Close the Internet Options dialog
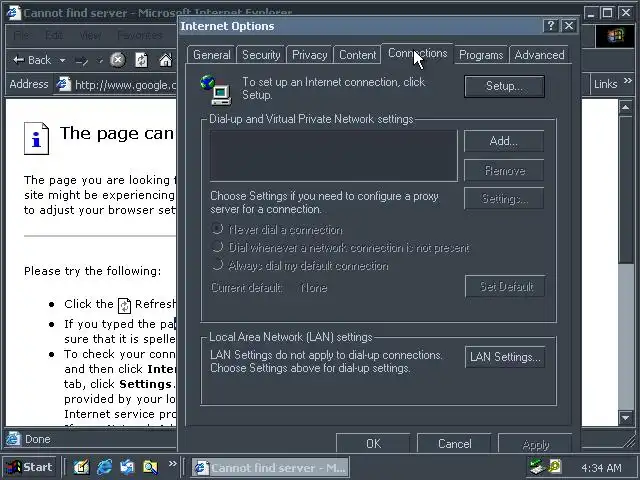 (x=569, y=26)
